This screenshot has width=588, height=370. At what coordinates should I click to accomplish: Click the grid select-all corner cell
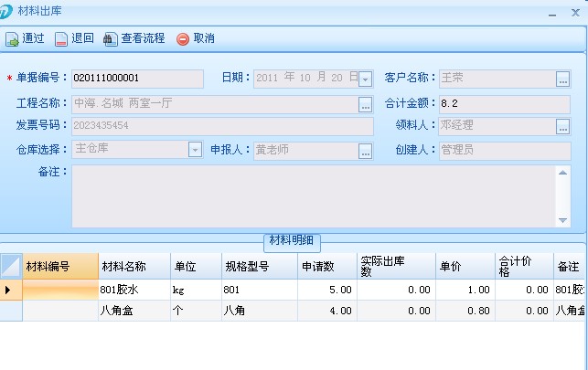(x=11, y=266)
